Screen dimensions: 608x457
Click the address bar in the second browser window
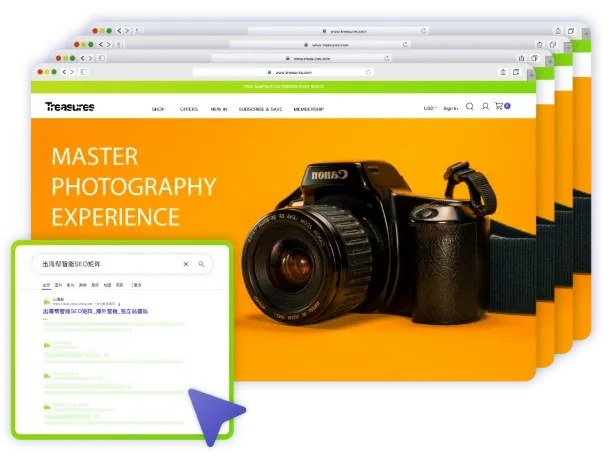pyautogui.click(x=301, y=58)
